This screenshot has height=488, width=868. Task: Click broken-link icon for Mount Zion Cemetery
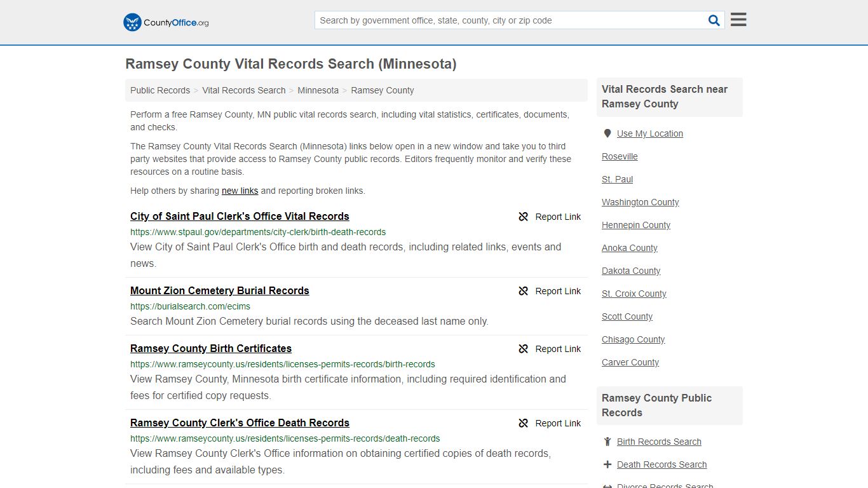tap(524, 291)
